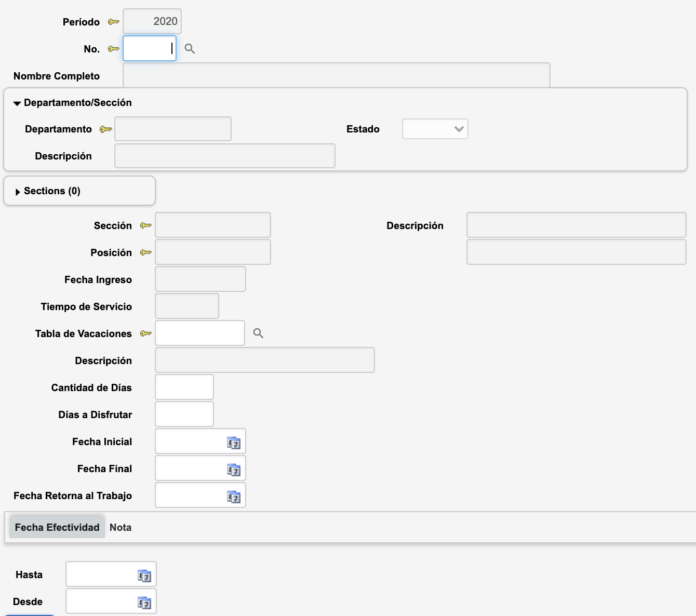The width and height of the screenshot is (696, 616).
Task: Expand the Sections (0) panel
Action: pos(18,192)
